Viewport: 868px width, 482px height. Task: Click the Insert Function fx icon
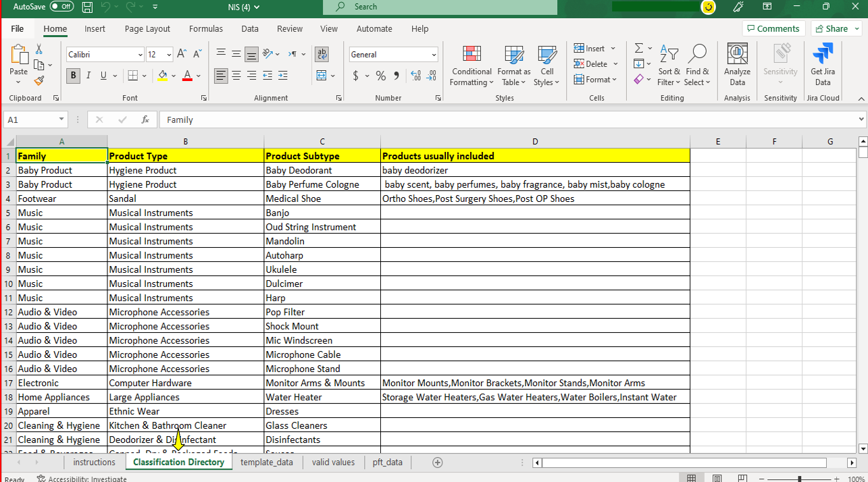coord(145,119)
